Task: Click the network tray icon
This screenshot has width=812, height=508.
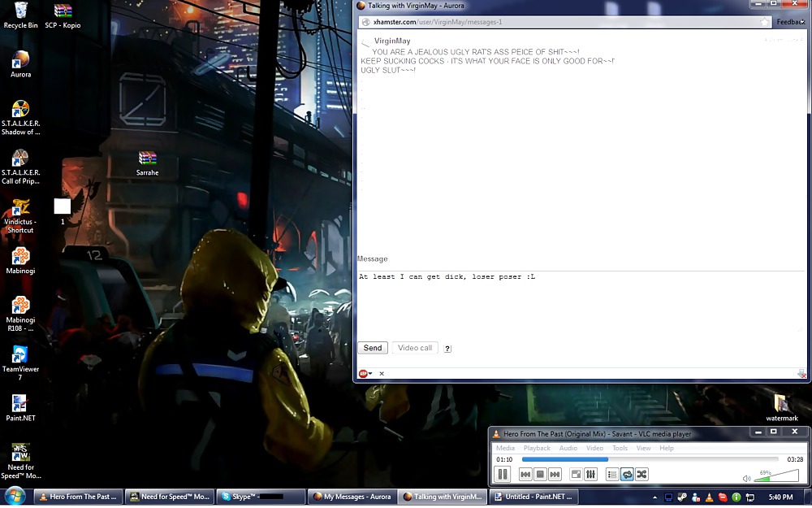Action: tap(749, 497)
